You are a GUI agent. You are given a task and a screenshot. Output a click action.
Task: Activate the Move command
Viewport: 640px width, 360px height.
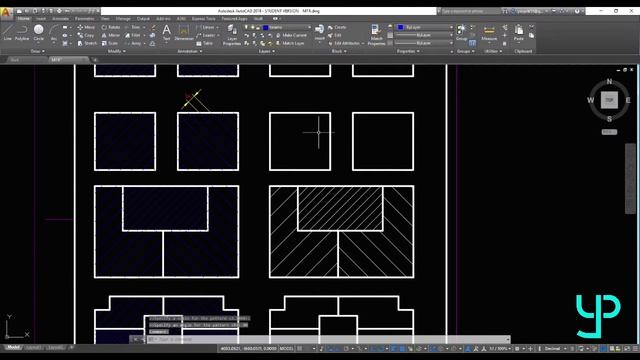86,27
